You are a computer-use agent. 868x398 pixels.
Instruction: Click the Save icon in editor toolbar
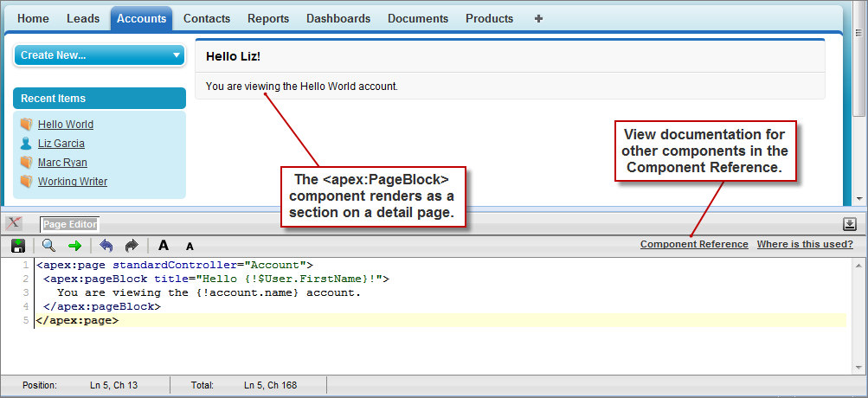17,246
